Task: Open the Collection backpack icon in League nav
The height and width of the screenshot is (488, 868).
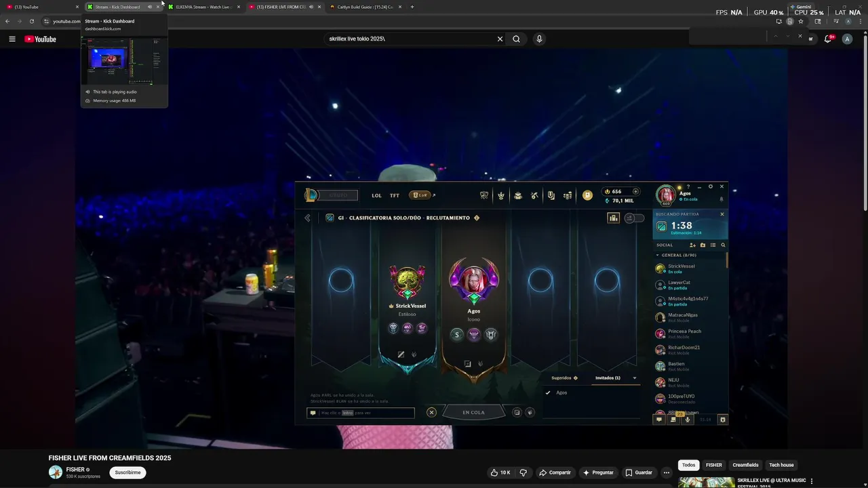Action: [518, 195]
